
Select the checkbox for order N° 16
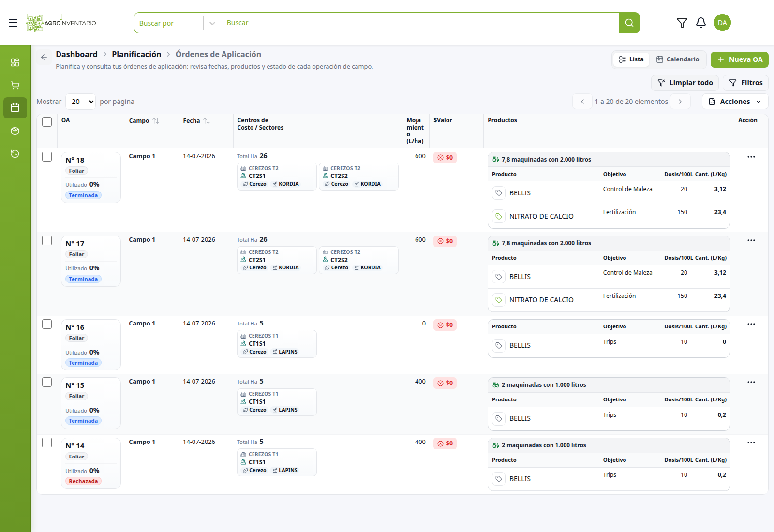47,324
